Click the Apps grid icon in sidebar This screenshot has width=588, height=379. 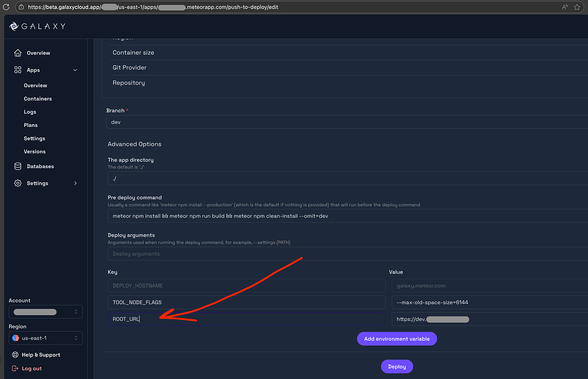pyautogui.click(x=17, y=69)
